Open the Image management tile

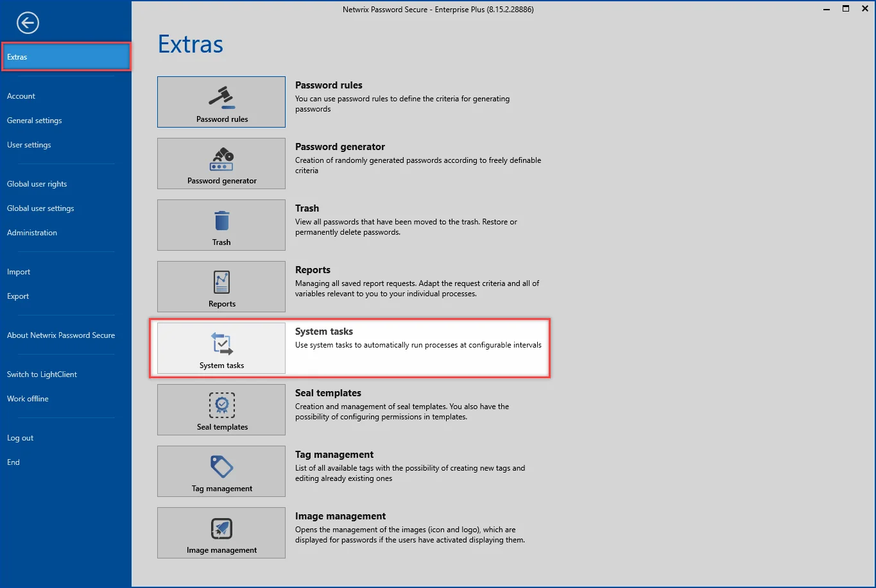(221, 533)
